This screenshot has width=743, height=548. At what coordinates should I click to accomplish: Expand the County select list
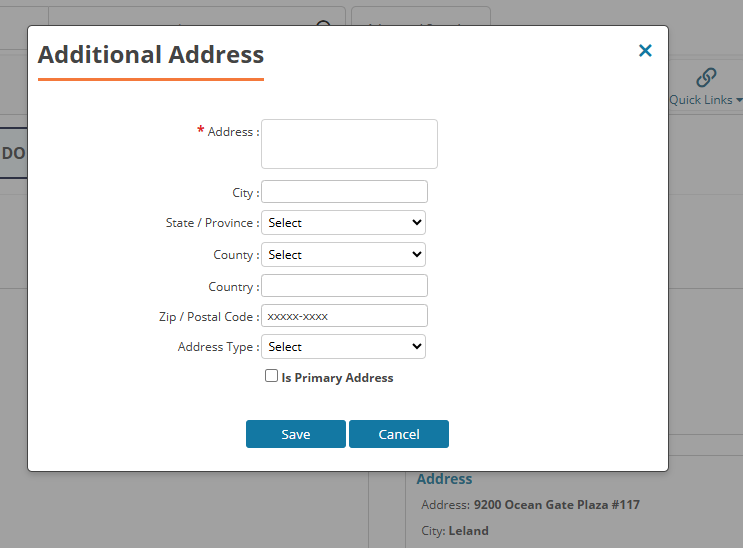tap(343, 255)
